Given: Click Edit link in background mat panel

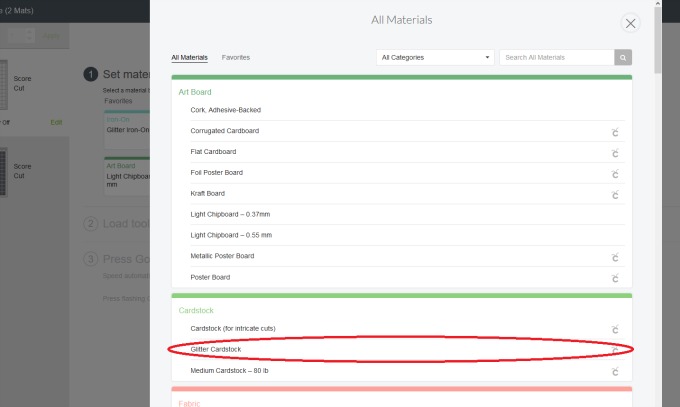Looking at the screenshot, I should tap(56, 122).
